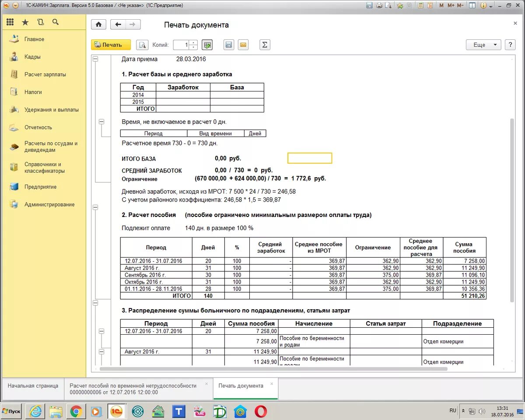Open Расчеты по ссудам и дивидендам section

(51, 147)
